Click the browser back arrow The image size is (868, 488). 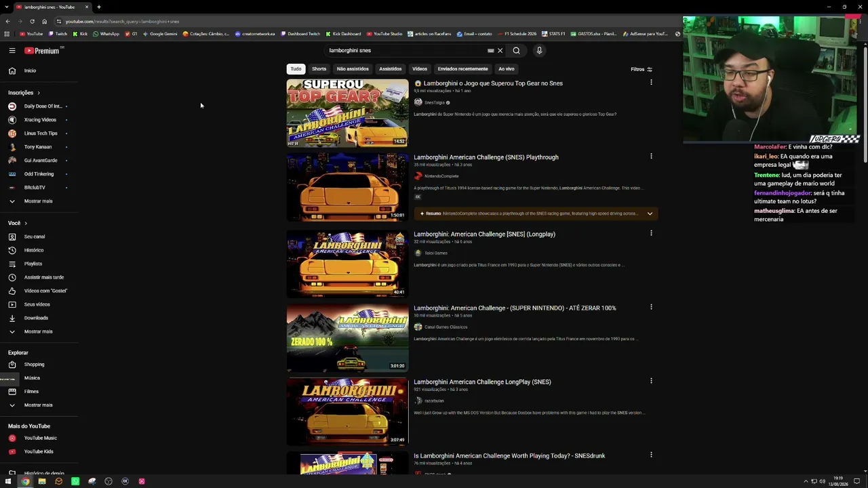coord(7,21)
